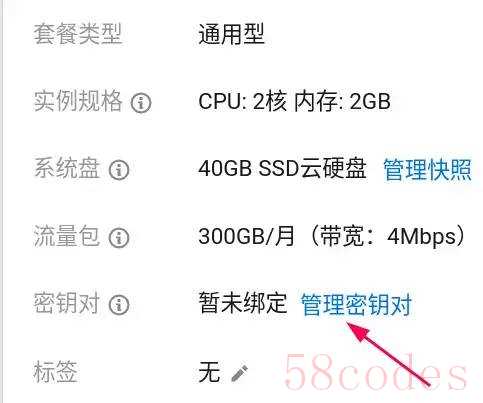Select the 40GB SSD云硬盘 text

click(282, 168)
